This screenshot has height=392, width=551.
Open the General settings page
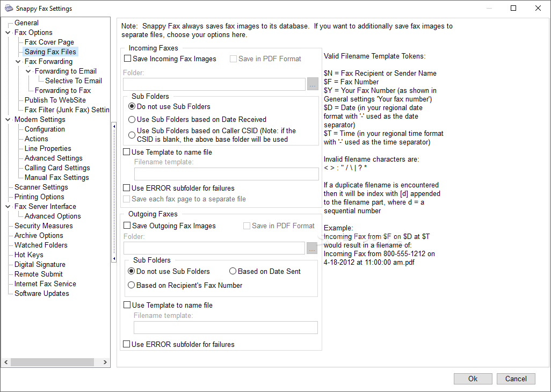[x=26, y=23]
